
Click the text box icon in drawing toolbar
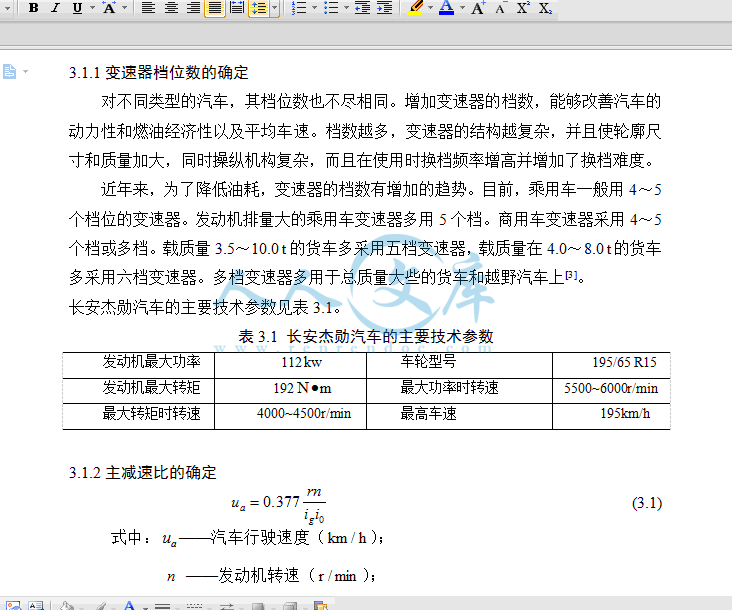[35, 605]
